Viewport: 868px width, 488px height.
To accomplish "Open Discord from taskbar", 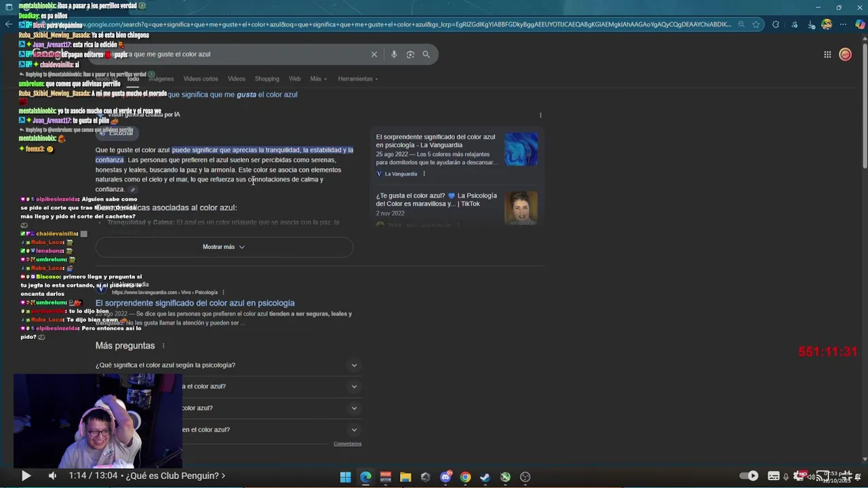I will 446,477.
